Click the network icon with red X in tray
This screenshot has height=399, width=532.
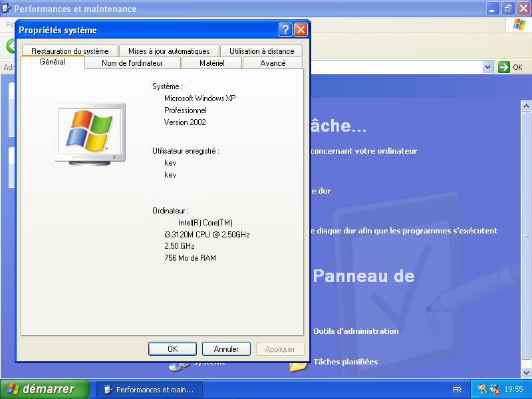click(495, 389)
